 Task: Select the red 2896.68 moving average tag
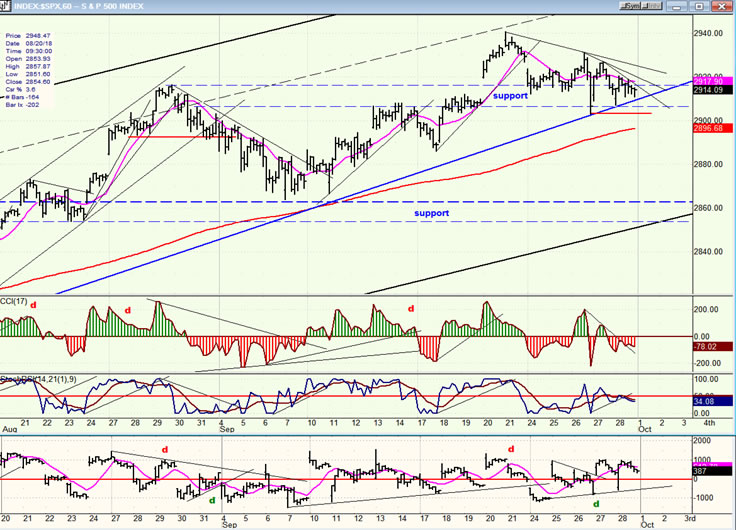(713, 128)
